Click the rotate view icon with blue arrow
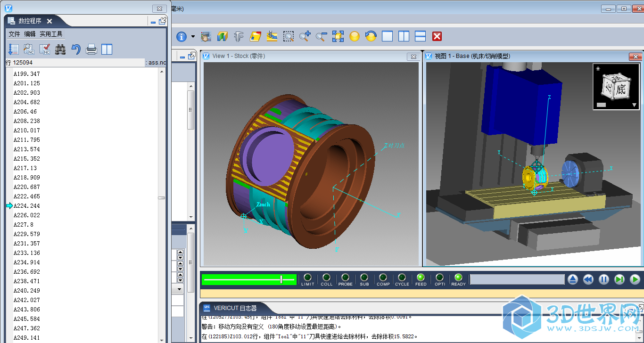Screen dimensions: 644x343 pyautogui.click(x=371, y=36)
